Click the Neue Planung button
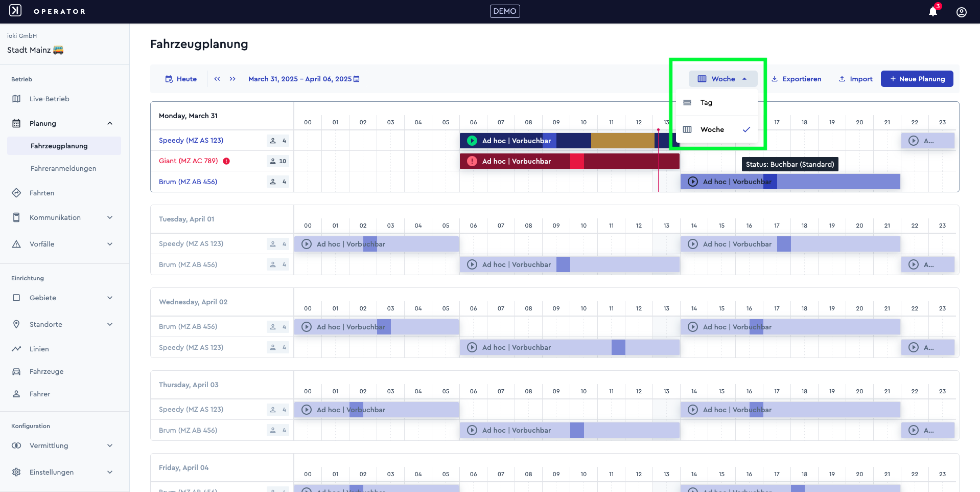Screen dimensions: 980x492 point(917,79)
